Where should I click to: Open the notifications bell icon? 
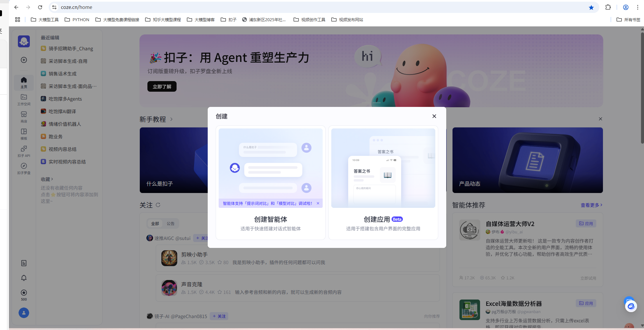[x=24, y=278]
